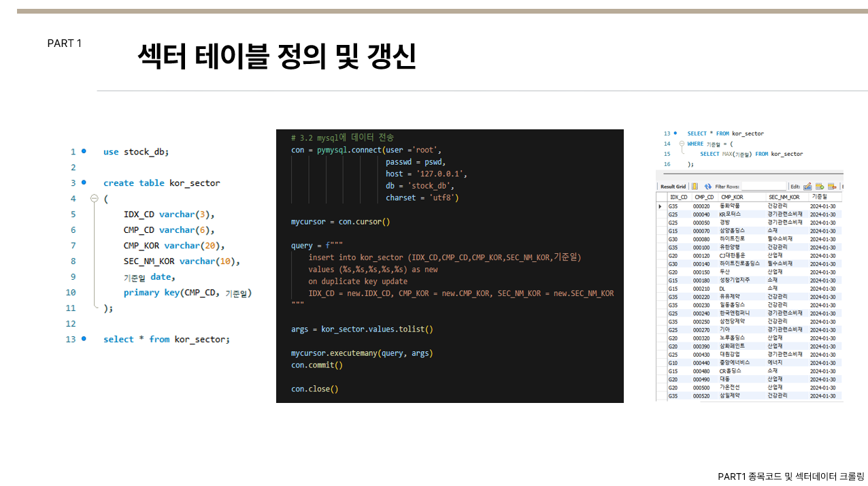
Task: Click the statement marker dot on line 1
Action: 84,151
